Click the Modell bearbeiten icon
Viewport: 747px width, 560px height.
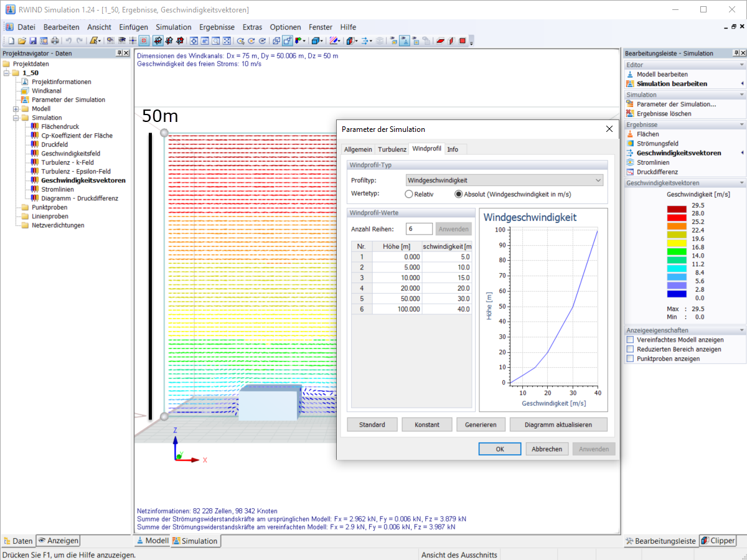coord(630,74)
